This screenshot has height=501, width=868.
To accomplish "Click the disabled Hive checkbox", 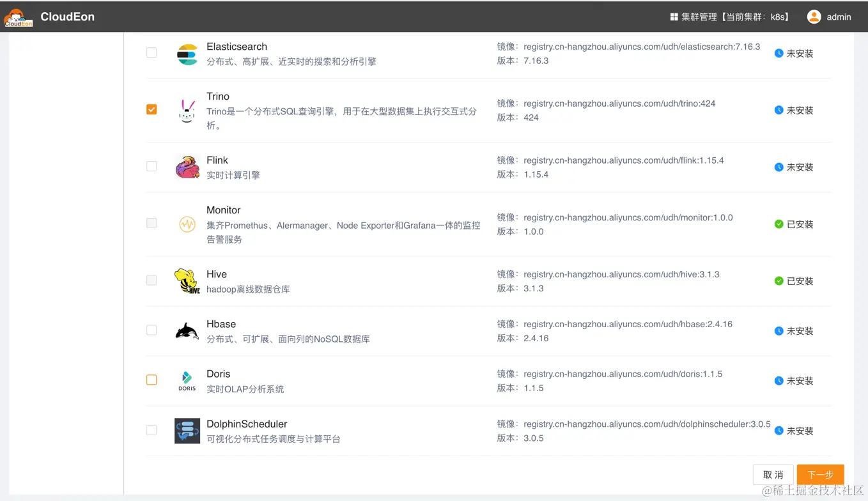I will 151,280.
